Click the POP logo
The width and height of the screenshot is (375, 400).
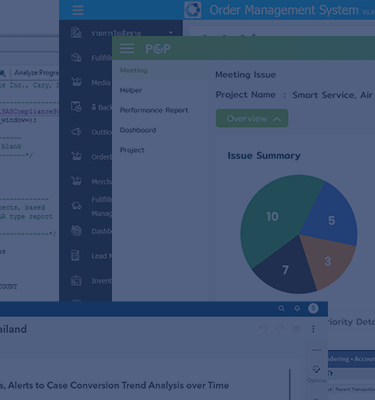[158, 49]
